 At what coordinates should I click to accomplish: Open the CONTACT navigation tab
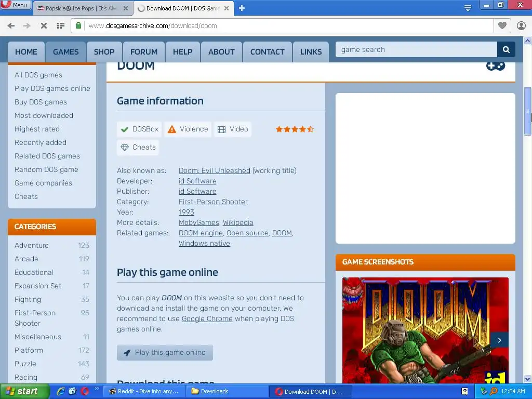268,52
